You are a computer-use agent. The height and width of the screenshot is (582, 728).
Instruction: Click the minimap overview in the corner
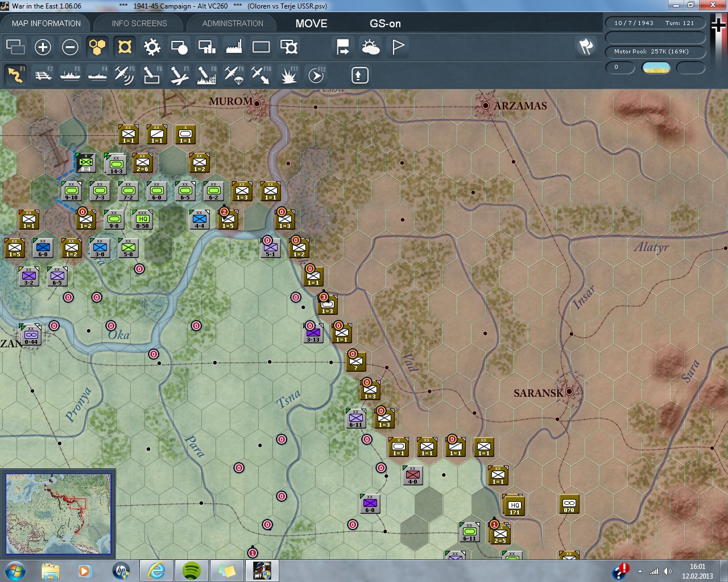[58, 514]
